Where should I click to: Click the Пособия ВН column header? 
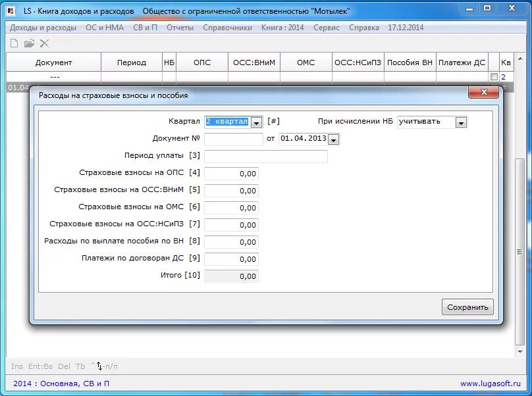410,62
